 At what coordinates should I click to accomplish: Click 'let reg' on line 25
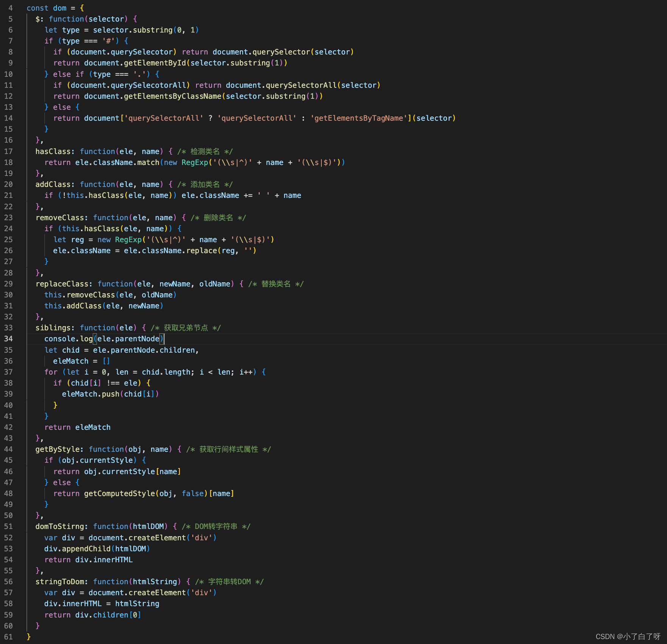pyautogui.click(x=69, y=240)
